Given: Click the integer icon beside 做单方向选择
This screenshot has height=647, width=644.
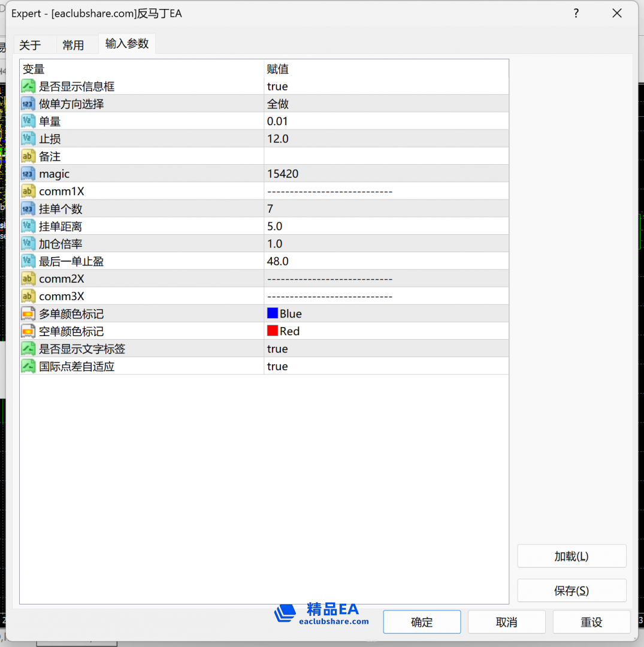Looking at the screenshot, I should point(28,104).
